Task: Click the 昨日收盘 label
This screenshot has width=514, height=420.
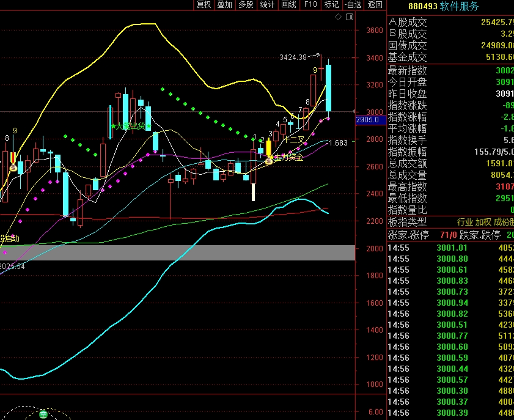Action: [408, 94]
